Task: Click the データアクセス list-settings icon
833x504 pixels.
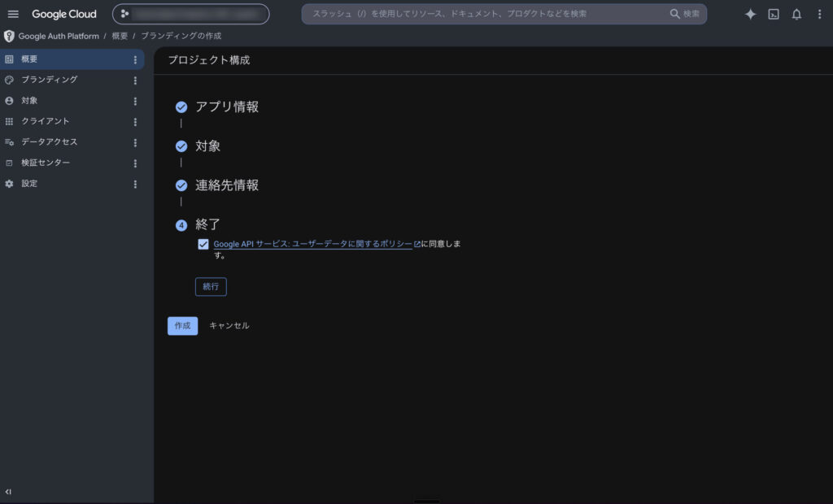Action: 9,141
